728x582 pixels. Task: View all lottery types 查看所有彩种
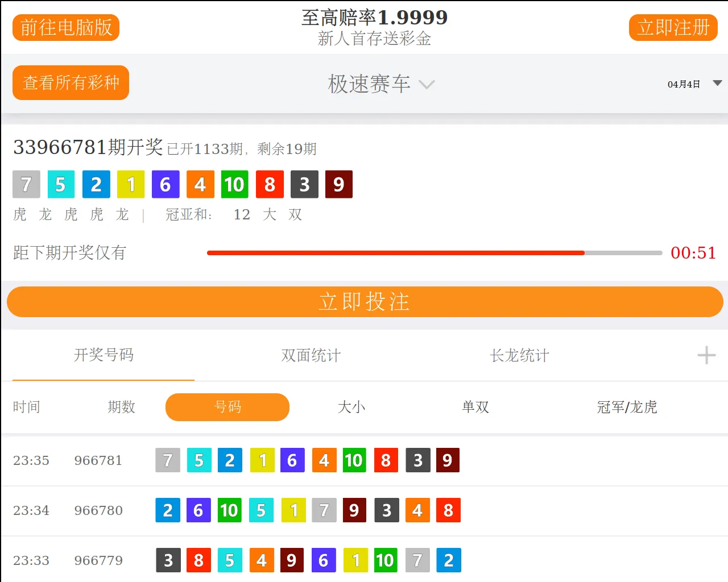(x=71, y=83)
